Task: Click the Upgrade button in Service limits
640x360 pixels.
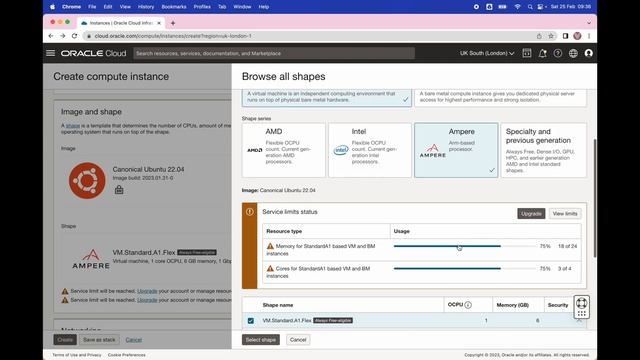Action: point(531,213)
